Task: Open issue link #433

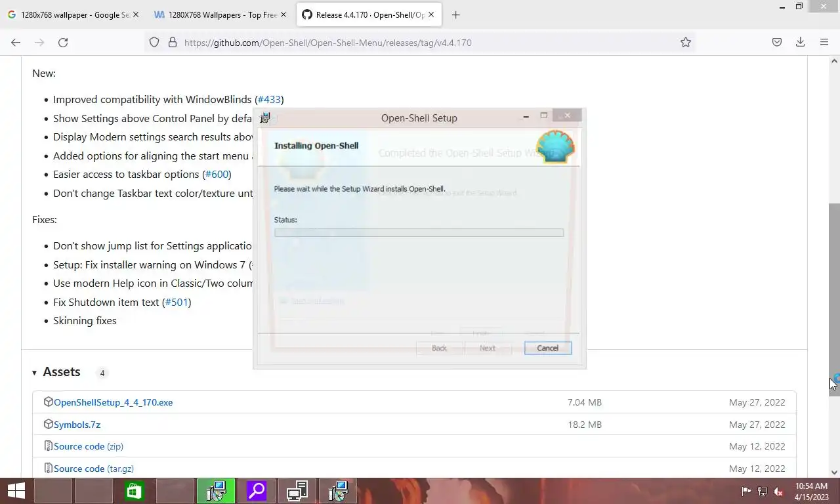Action: tap(269, 100)
